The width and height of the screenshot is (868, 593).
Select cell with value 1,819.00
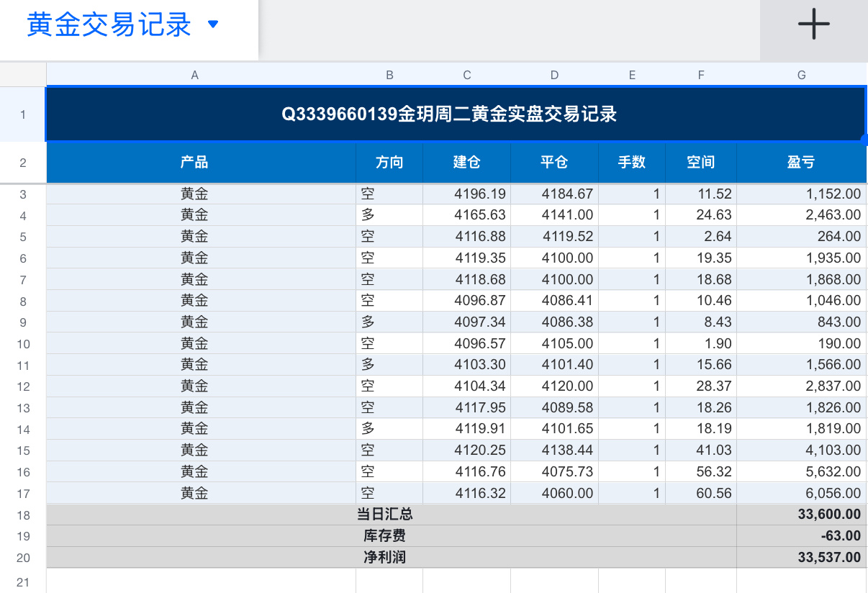click(x=802, y=429)
